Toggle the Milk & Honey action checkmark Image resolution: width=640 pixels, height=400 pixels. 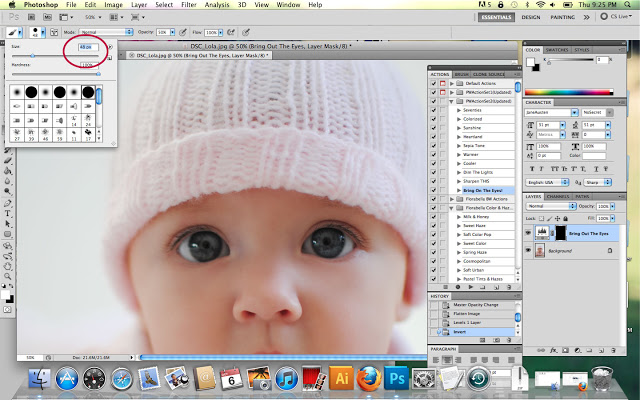point(433,217)
